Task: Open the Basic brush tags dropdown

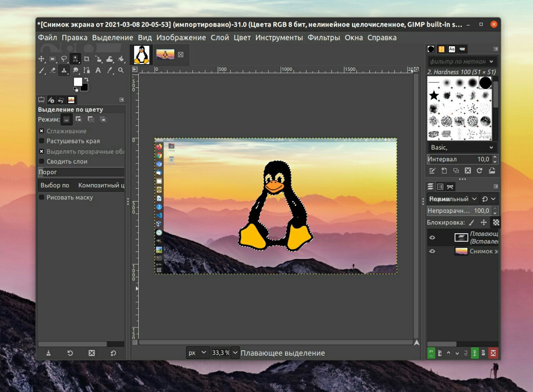Action: [463, 147]
